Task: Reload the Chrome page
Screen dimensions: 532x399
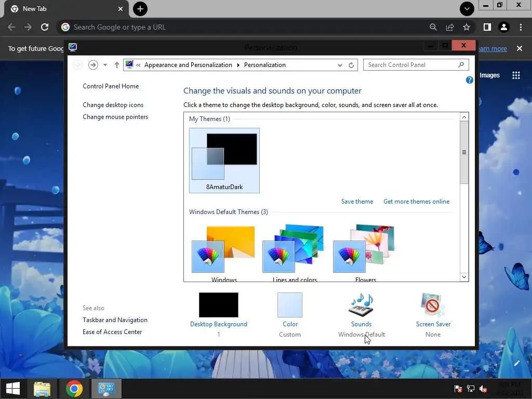Action: click(x=45, y=27)
